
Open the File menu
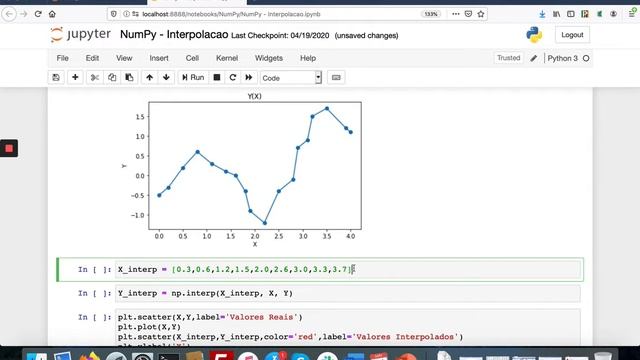[62, 58]
